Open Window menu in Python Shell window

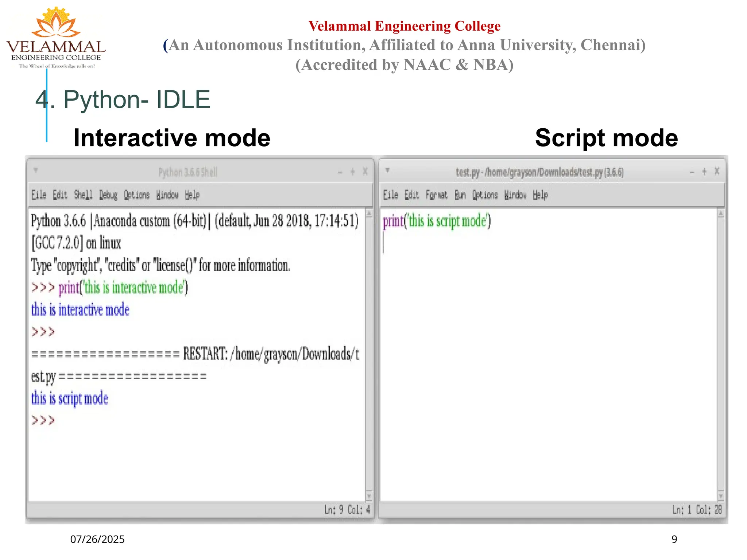click(167, 195)
